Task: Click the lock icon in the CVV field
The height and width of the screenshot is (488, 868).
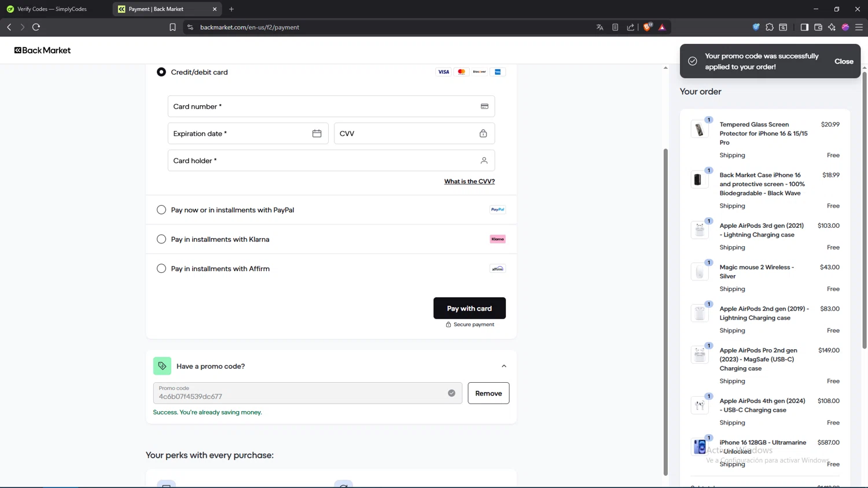Action: [483, 134]
